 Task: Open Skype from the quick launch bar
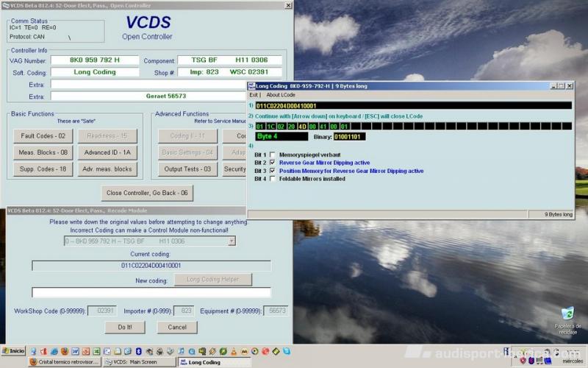tap(287, 352)
